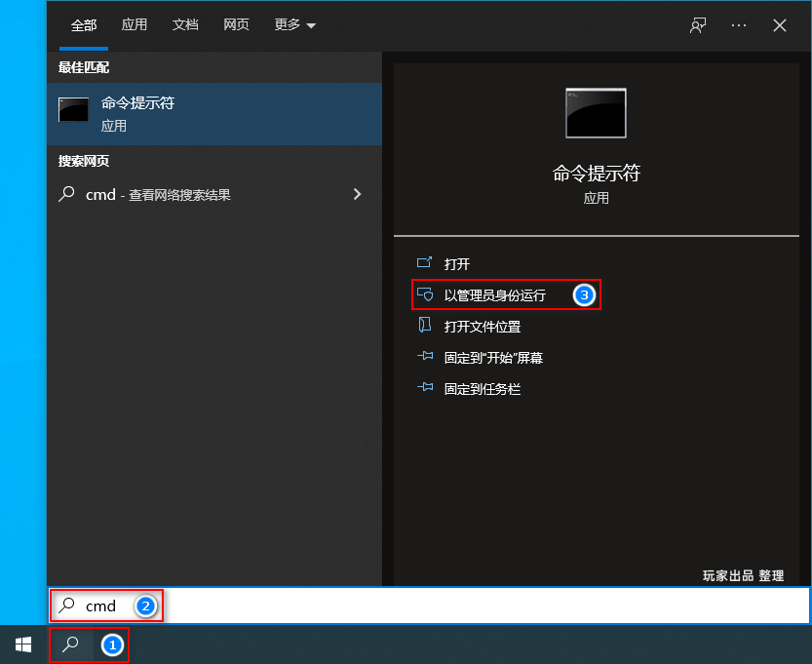
Task: Click the feedback person icon at top right
Action: [x=697, y=25]
